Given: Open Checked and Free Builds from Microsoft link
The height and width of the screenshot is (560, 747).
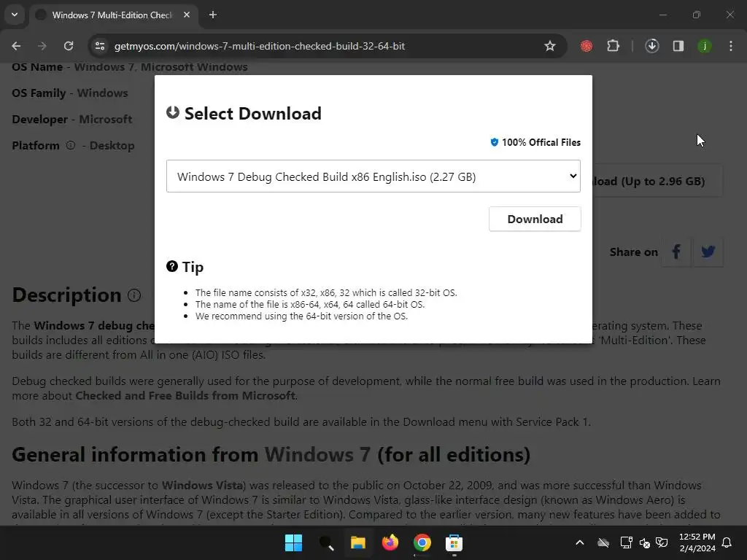Looking at the screenshot, I should (x=185, y=396).
